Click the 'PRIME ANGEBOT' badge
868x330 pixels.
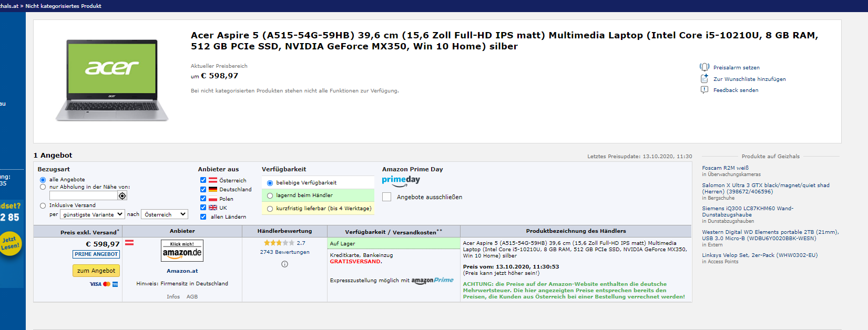pos(96,254)
